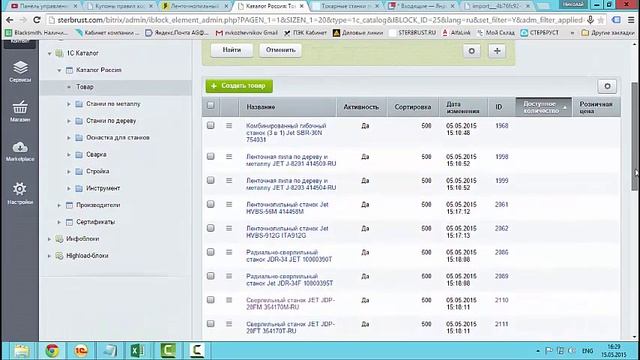Check the Jet HVBS-912G row
The height and width of the screenshot is (360, 640).
click(211, 228)
